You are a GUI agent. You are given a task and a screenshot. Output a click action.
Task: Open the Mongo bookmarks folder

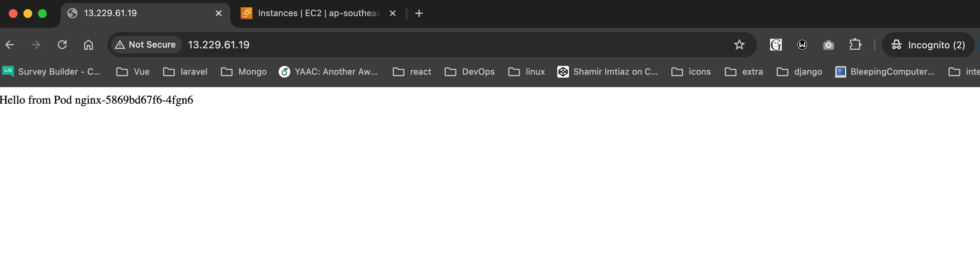coord(244,72)
